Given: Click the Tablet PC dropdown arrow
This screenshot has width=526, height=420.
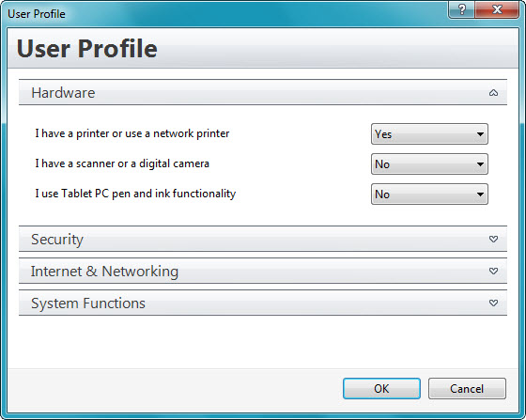Looking at the screenshot, I should pos(480,194).
